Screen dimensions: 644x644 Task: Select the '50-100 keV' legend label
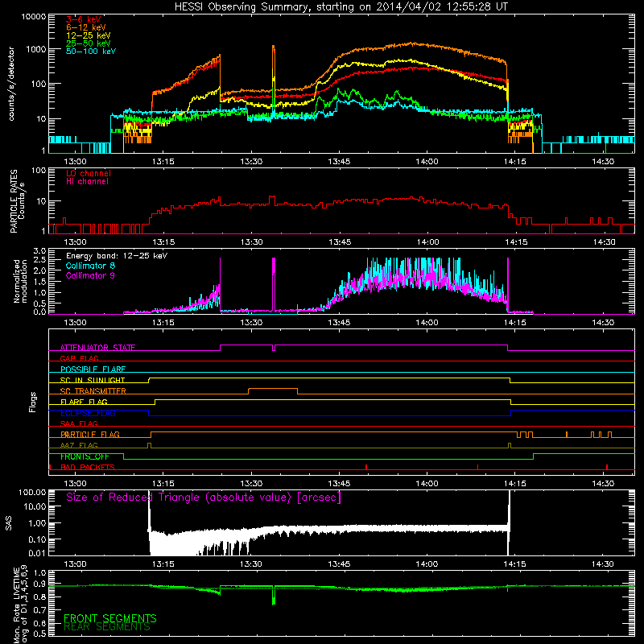91,52
